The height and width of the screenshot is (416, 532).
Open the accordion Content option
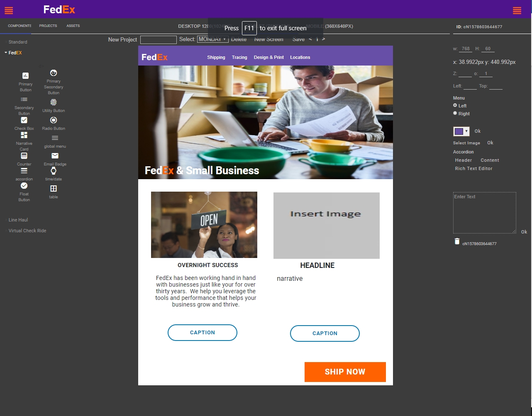490,160
